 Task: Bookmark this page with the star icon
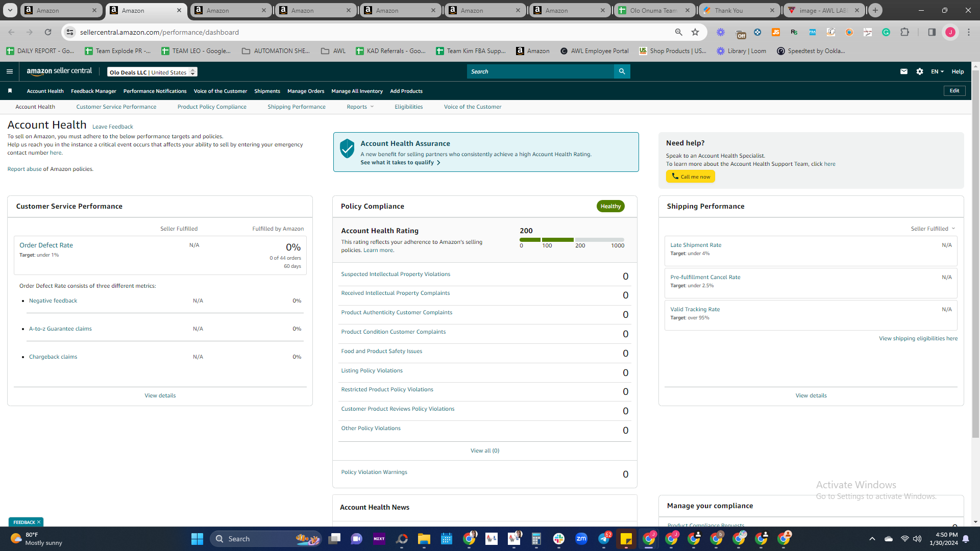coord(695,32)
